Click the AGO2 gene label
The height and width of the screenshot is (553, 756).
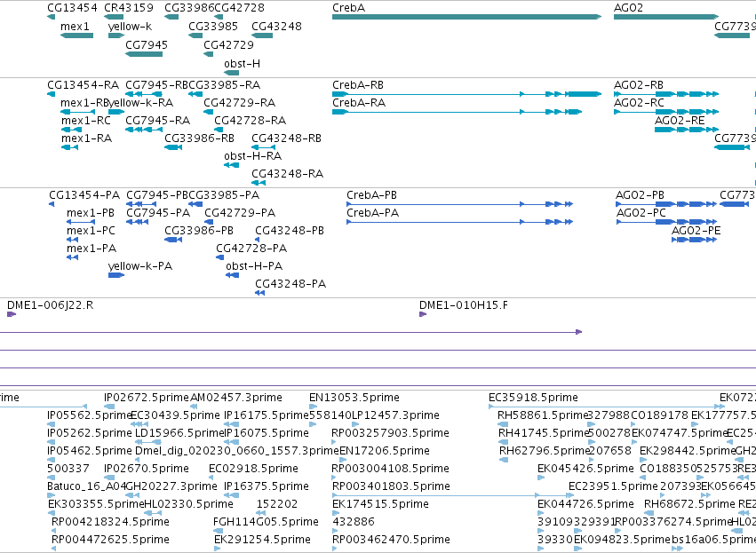pyautogui.click(x=628, y=8)
